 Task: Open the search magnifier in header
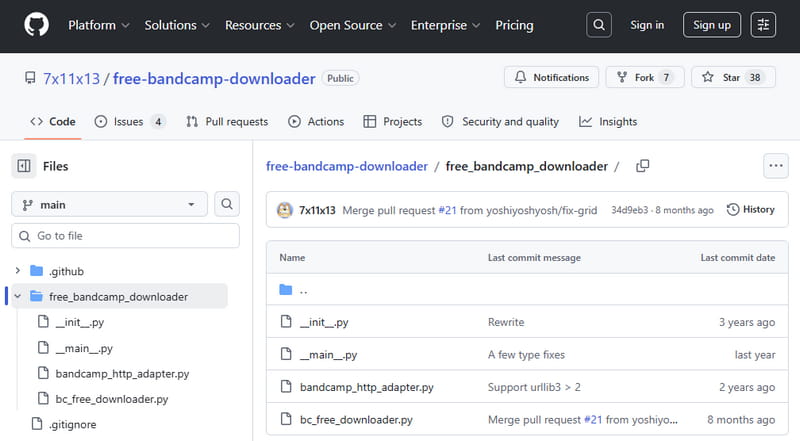tap(599, 24)
